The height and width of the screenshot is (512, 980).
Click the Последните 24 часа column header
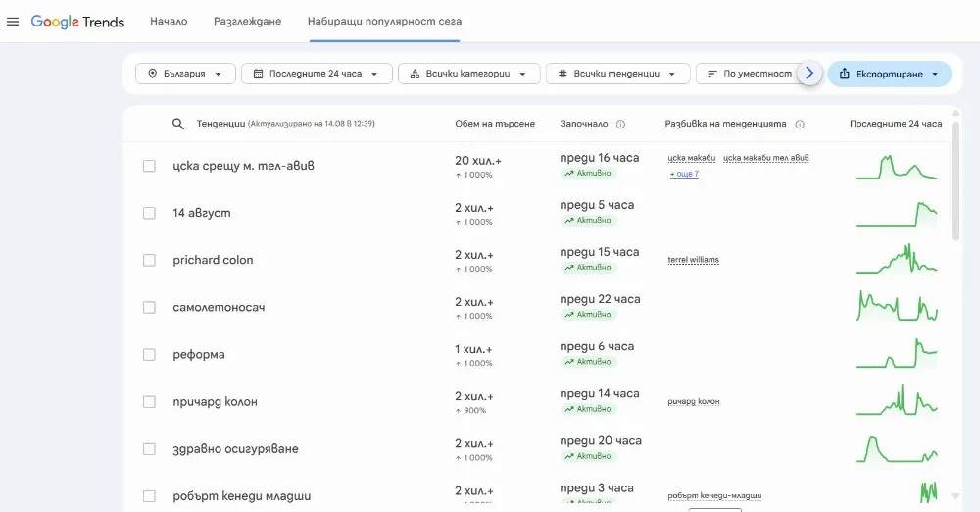pyautogui.click(x=896, y=124)
